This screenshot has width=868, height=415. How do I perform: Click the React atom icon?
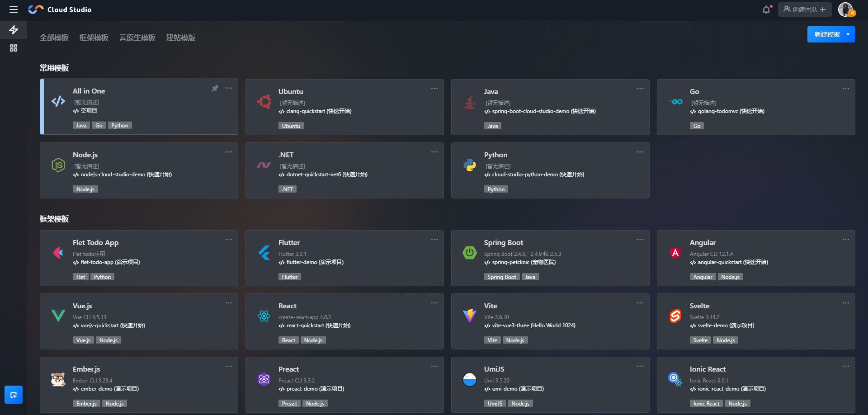point(264,316)
